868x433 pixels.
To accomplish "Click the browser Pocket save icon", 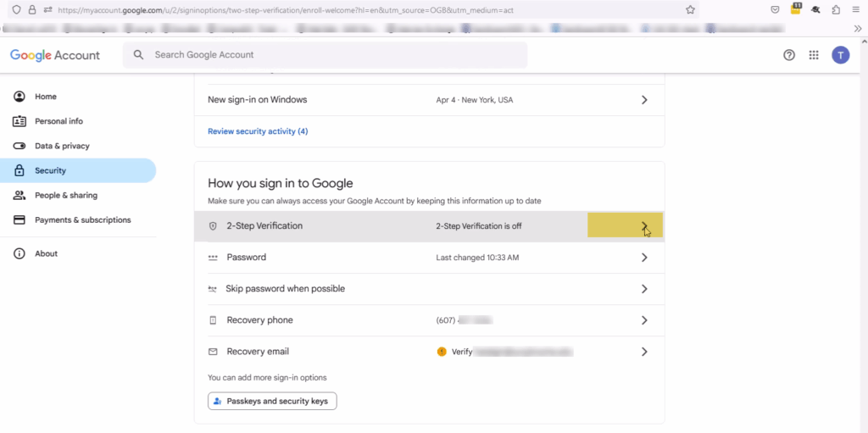I will pos(776,9).
